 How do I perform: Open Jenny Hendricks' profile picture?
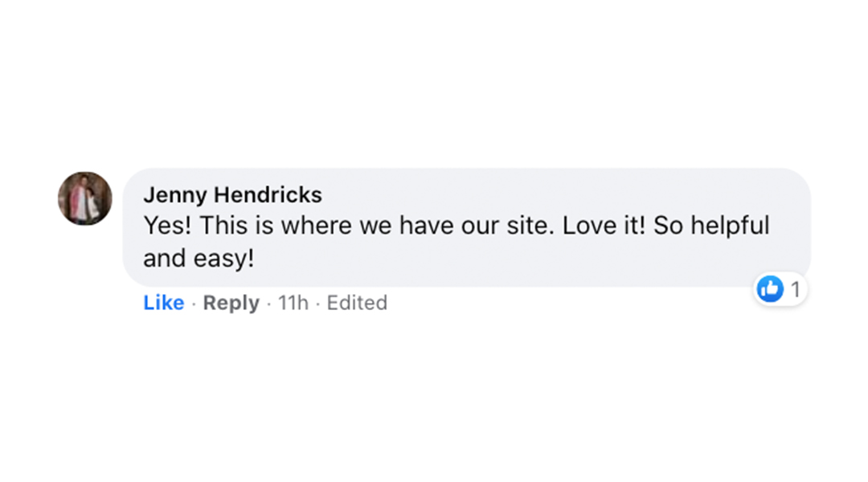(85, 198)
